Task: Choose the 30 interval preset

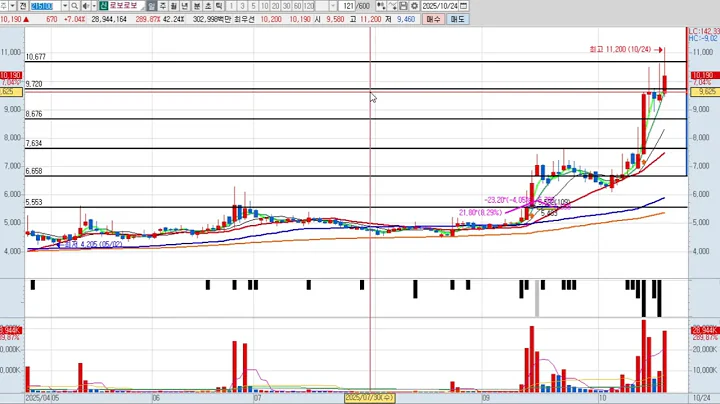Action: coord(287,6)
